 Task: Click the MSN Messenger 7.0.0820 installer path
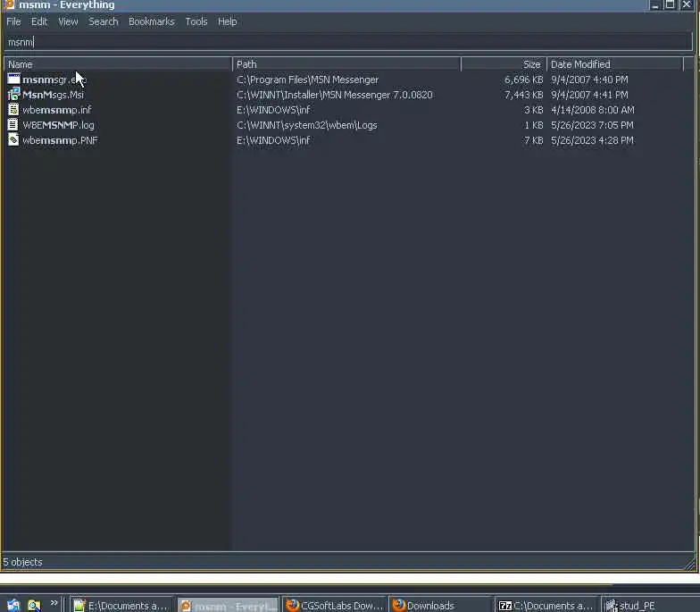[x=334, y=95]
